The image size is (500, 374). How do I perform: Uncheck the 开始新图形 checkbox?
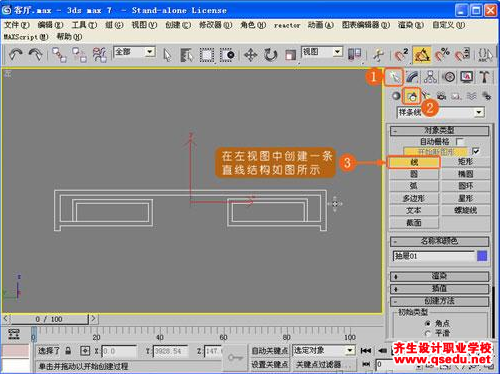(476, 151)
